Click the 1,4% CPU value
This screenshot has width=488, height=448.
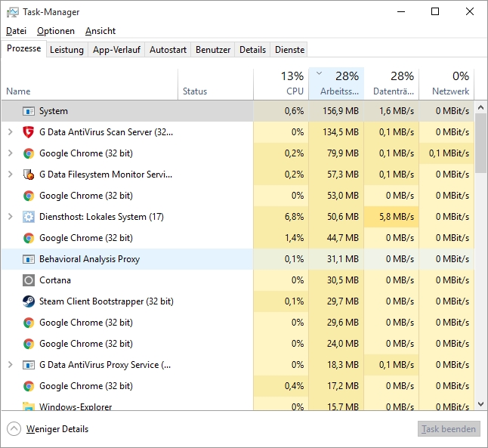point(294,238)
